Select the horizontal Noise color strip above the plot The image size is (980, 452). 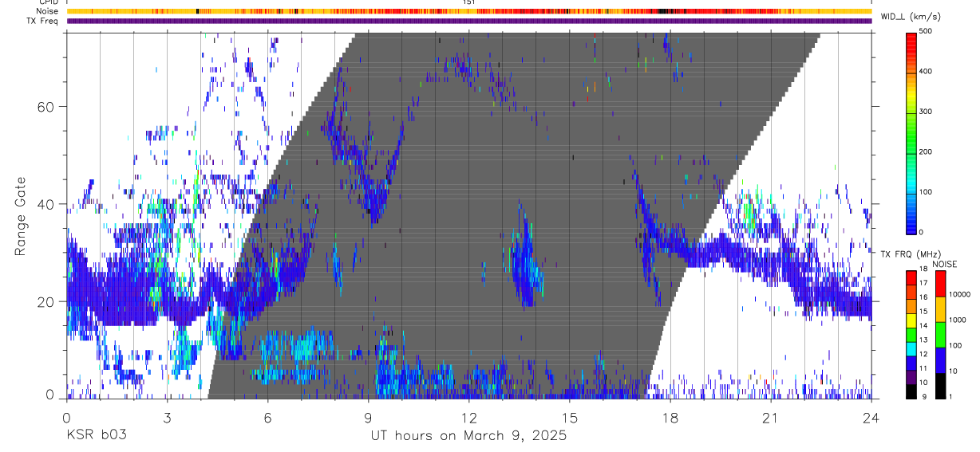tap(469, 11)
